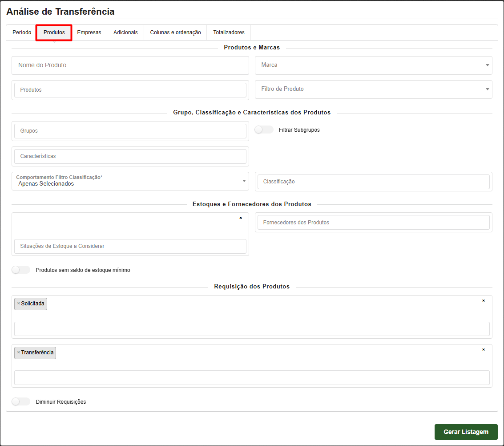
Task: Expand the Filtro de Produto dropdown
Action: 374,89
